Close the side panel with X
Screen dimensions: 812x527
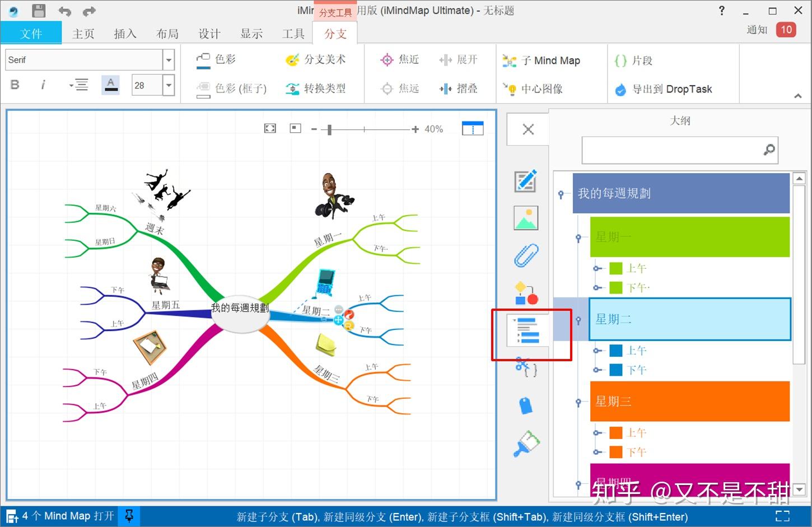coord(528,129)
